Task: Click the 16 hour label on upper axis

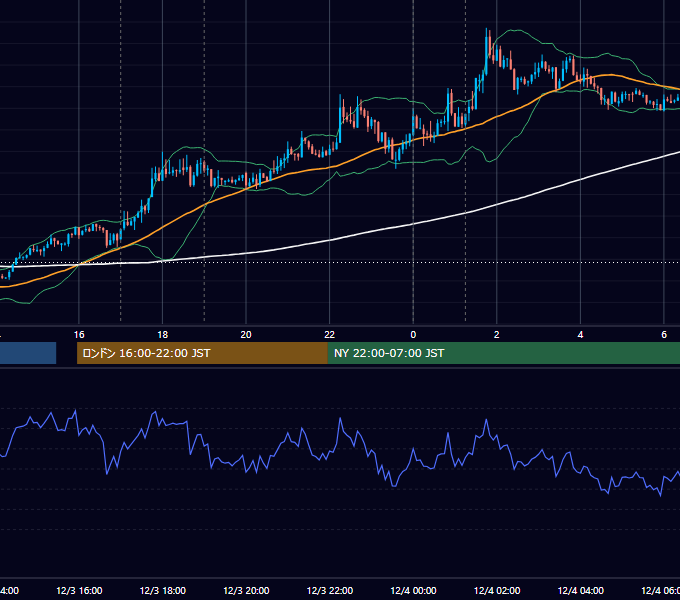Action: (79, 335)
